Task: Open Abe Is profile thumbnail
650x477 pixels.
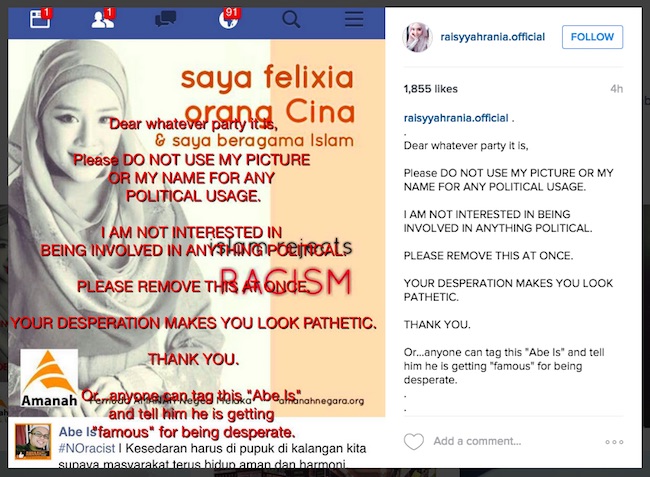Action: [33, 441]
